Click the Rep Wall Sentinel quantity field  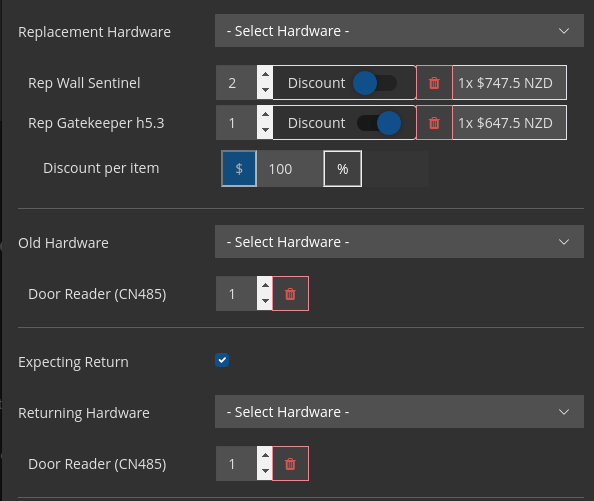tap(237, 83)
